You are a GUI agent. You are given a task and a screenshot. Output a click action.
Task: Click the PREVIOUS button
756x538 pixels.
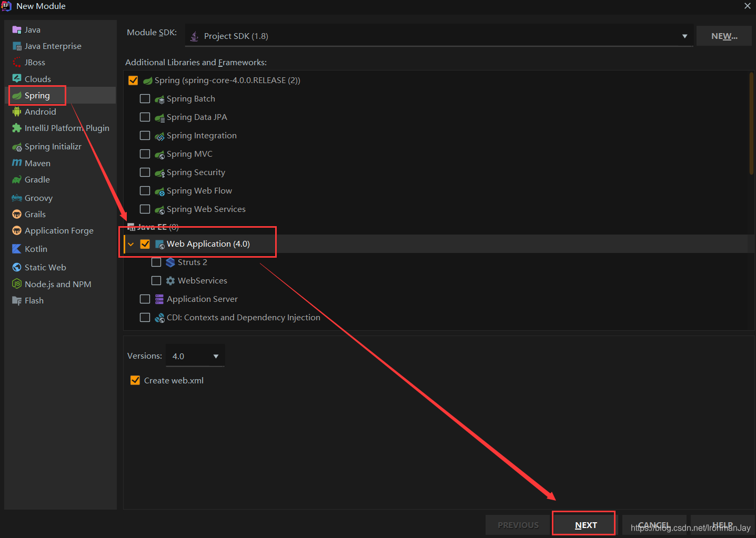click(x=518, y=525)
